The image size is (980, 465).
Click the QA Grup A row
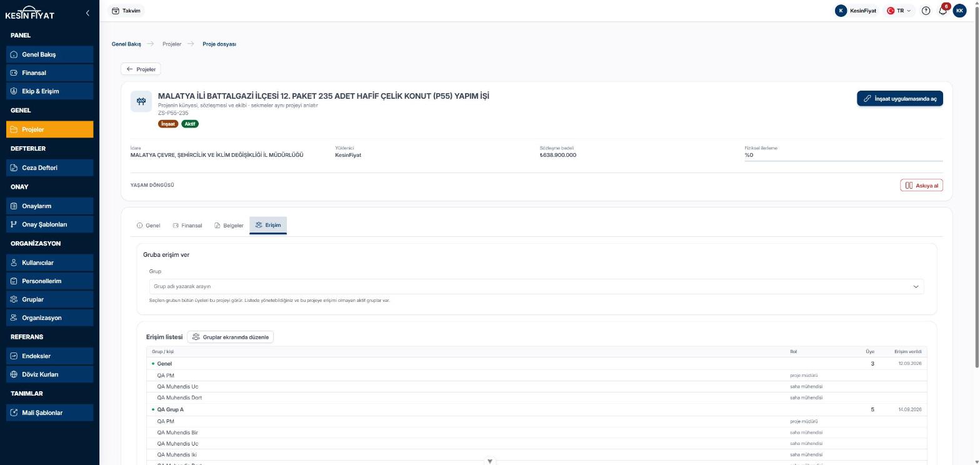(537, 410)
